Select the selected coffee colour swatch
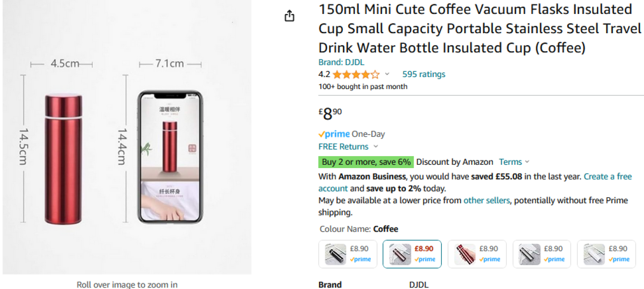Screen dimensions: 644x289 [412, 254]
